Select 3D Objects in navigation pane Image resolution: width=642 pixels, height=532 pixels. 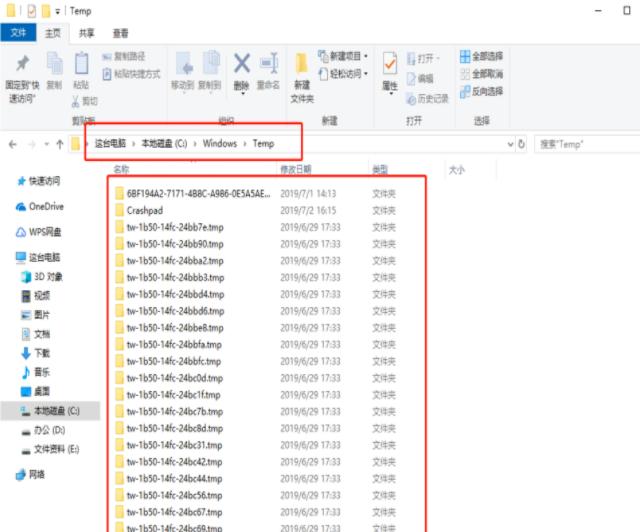42,277
